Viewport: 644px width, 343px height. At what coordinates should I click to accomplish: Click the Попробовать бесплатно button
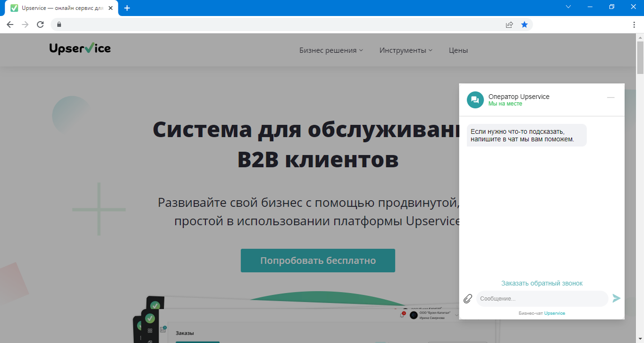click(x=318, y=261)
